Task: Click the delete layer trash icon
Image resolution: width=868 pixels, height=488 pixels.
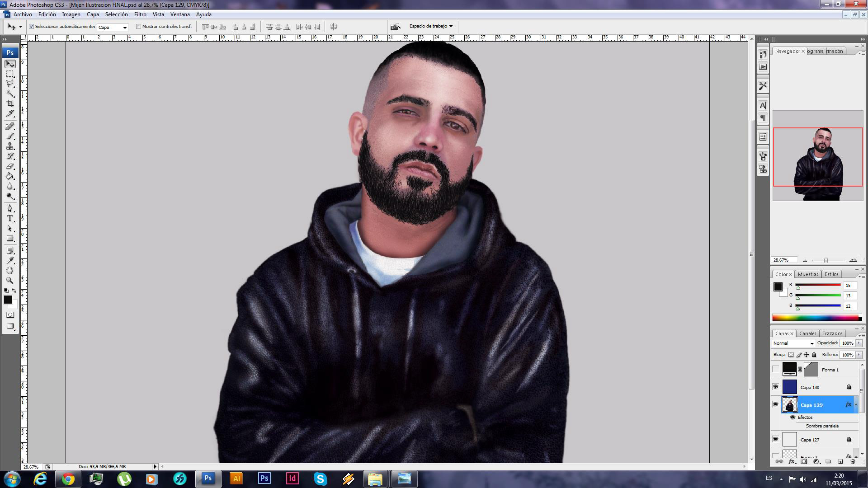Action: click(x=852, y=461)
